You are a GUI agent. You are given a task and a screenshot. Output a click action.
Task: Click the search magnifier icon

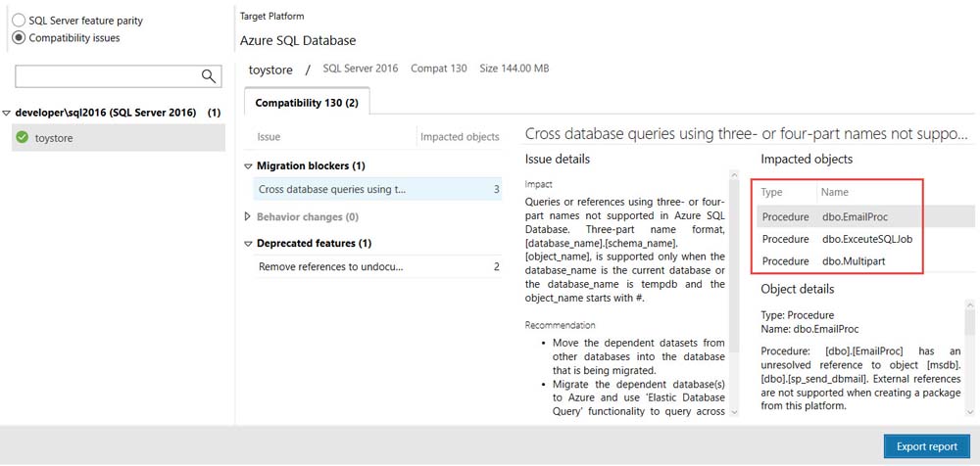[x=209, y=76]
